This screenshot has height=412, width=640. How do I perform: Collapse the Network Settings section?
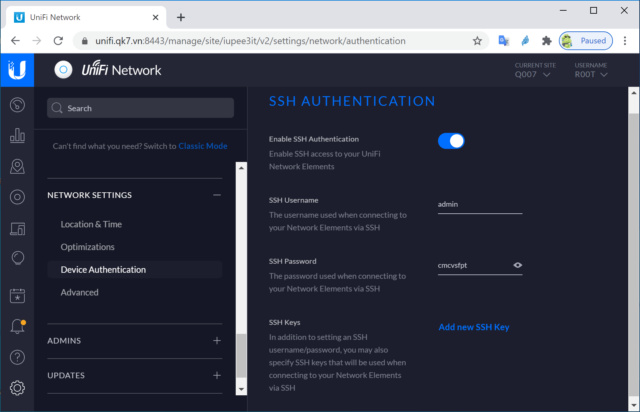217,195
